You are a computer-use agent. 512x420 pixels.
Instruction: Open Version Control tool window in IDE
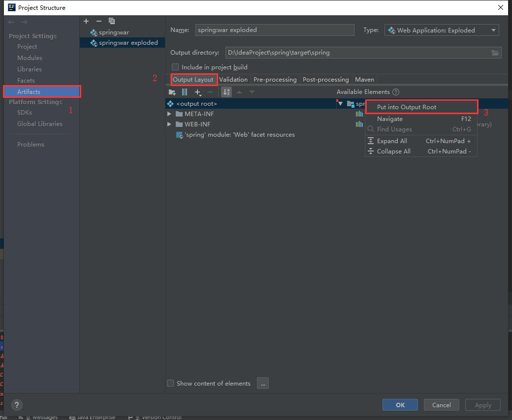click(x=155, y=417)
